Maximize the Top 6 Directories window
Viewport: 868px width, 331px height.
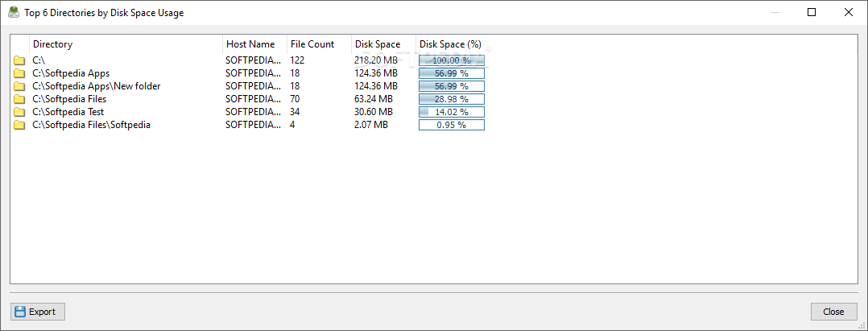pyautogui.click(x=812, y=12)
